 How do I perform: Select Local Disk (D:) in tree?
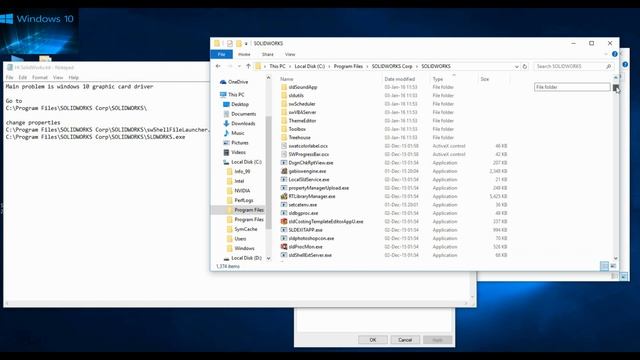point(242,258)
